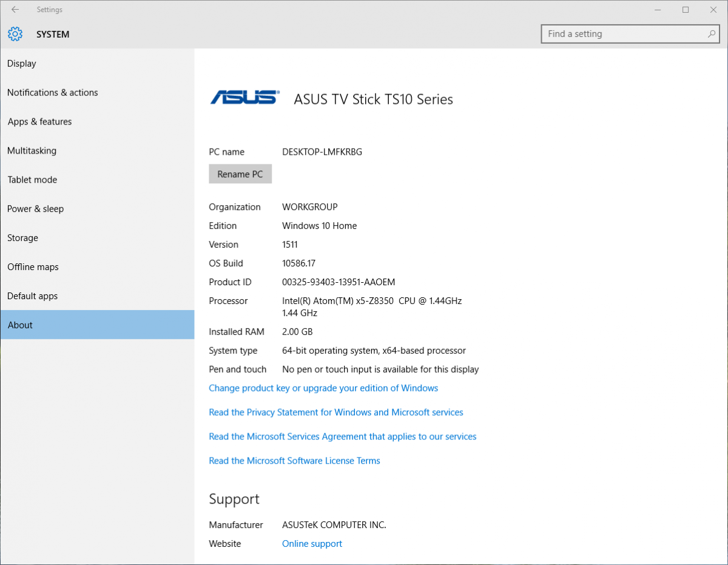
Task: Click PC name value DESKTOP-LMFKRBG
Action: click(x=322, y=152)
